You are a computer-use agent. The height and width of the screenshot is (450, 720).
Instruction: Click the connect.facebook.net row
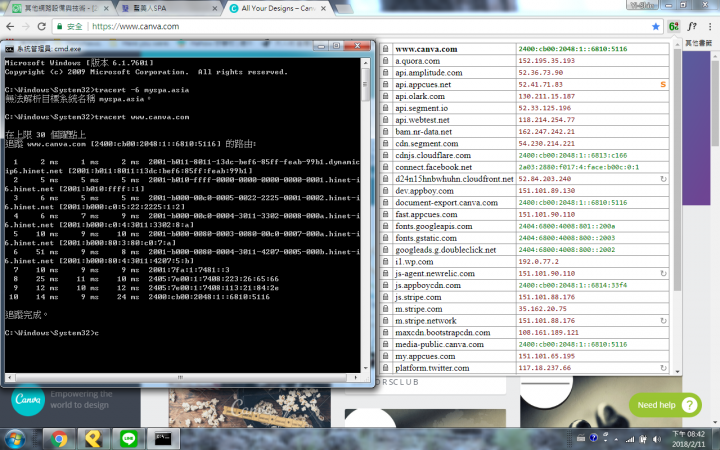click(524, 167)
